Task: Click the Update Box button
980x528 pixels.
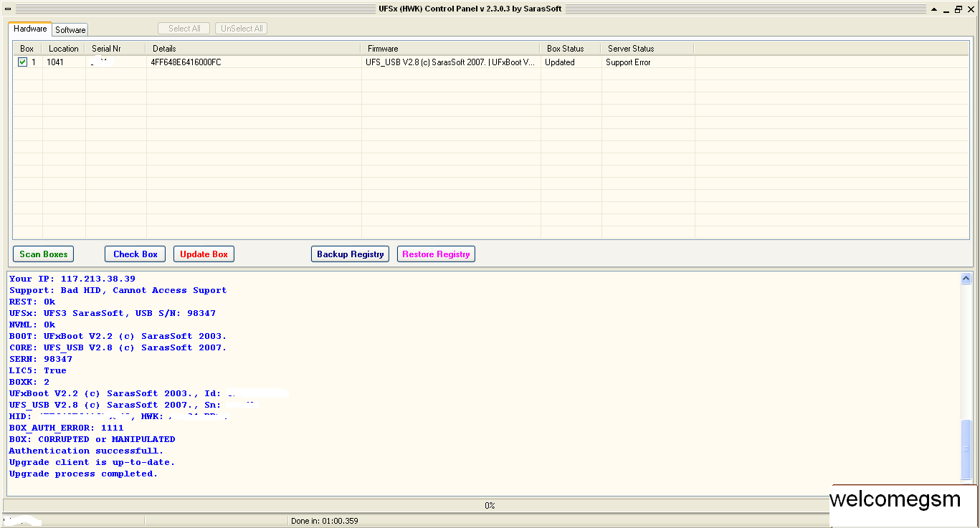Action: pos(204,254)
